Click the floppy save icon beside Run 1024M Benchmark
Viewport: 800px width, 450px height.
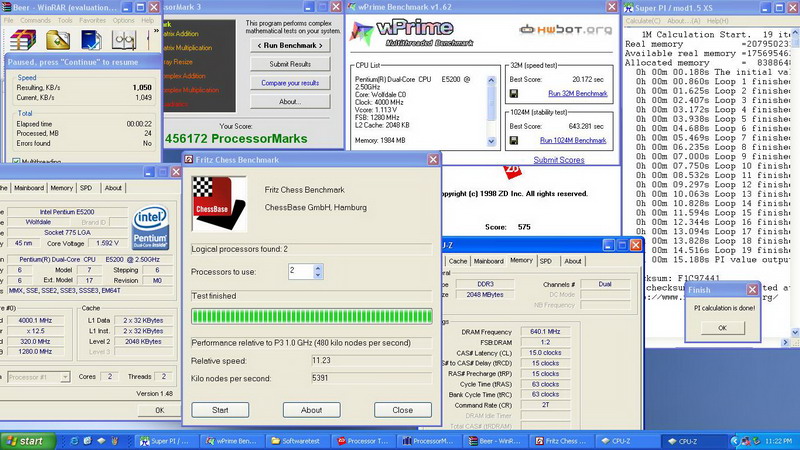[514, 140]
